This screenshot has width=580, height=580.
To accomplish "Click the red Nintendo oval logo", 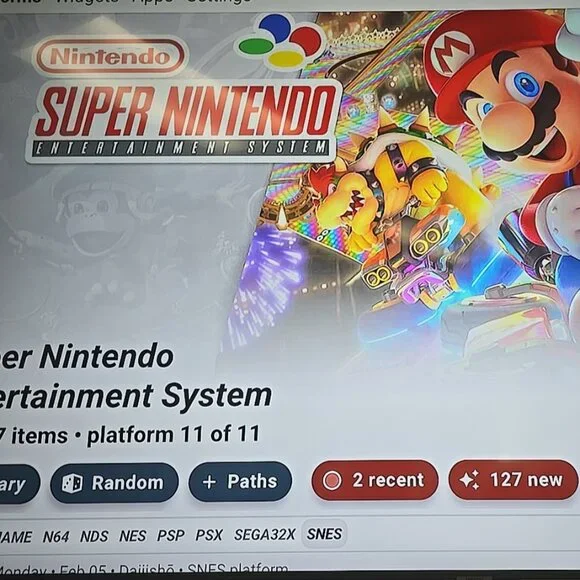I will point(110,56).
